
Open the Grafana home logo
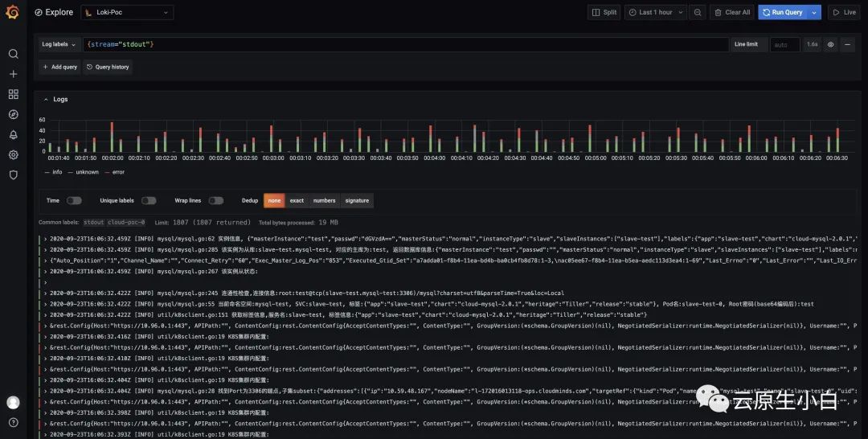click(12, 11)
